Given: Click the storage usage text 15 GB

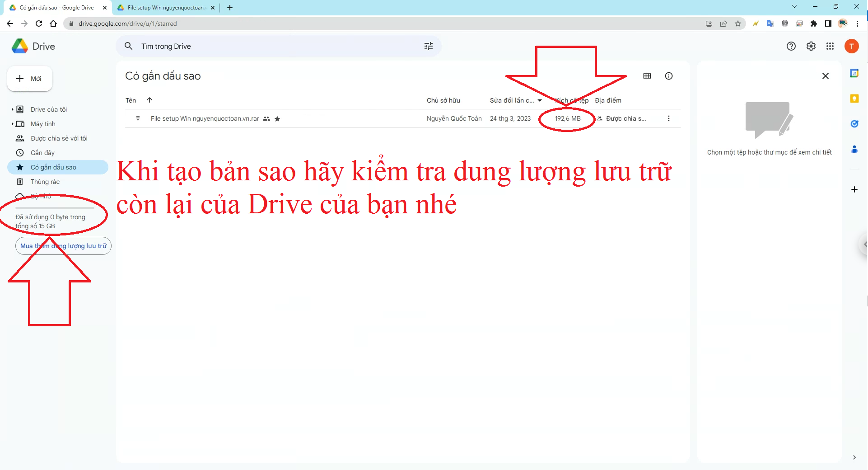Looking at the screenshot, I should (50, 221).
